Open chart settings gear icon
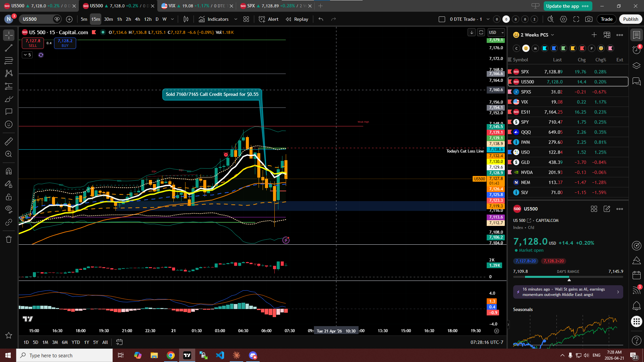Viewport: 644px width, 362px height. (x=563, y=19)
